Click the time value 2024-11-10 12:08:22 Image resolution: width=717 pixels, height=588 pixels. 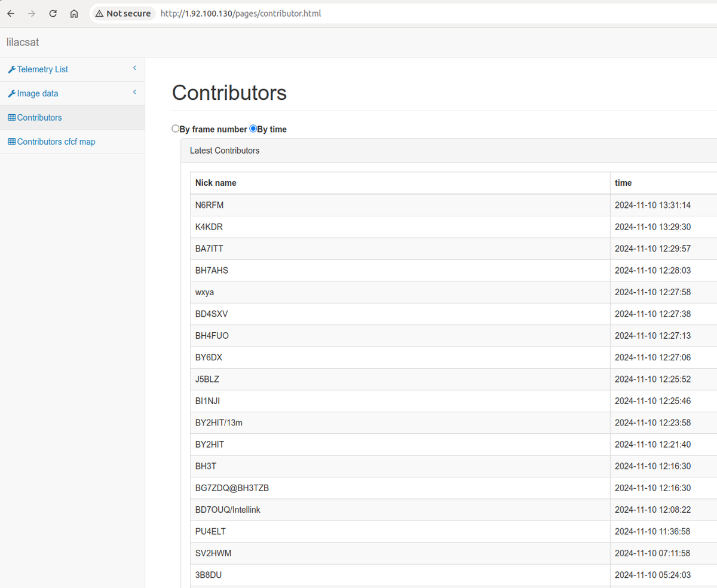(x=652, y=510)
